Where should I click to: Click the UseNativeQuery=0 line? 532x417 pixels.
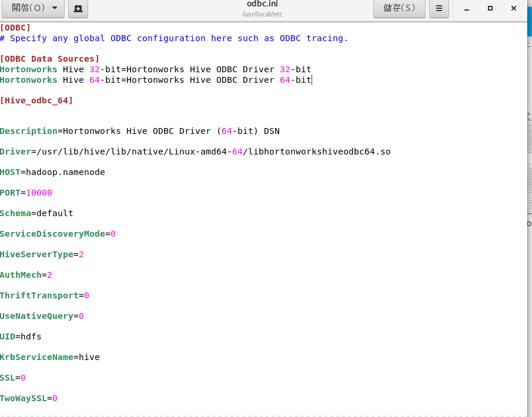click(42, 317)
